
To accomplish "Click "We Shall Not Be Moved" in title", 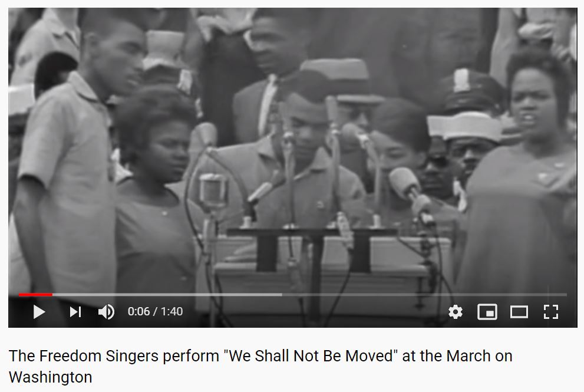I will click(x=311, y=356).
